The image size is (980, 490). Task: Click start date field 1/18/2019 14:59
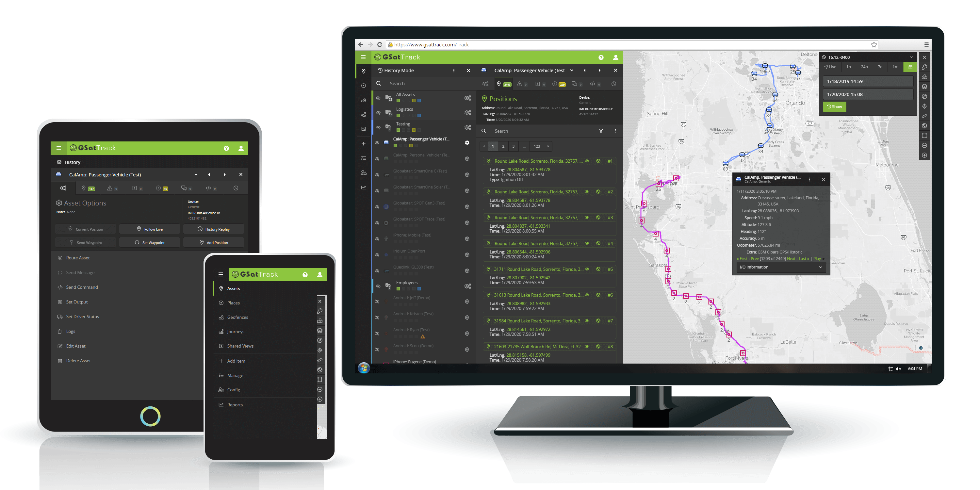coord(868,81)
